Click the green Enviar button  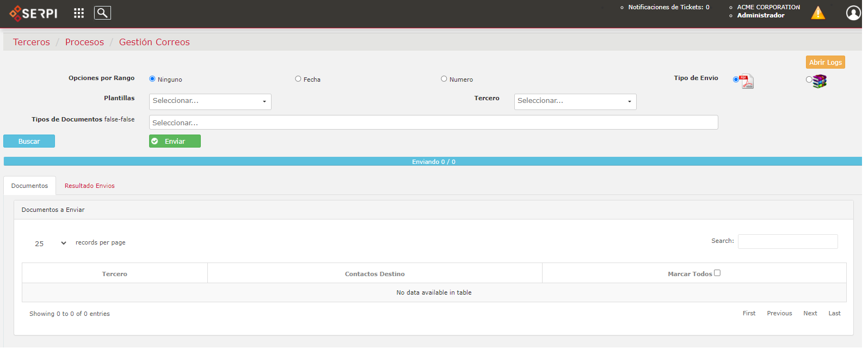tap(175, 142)
